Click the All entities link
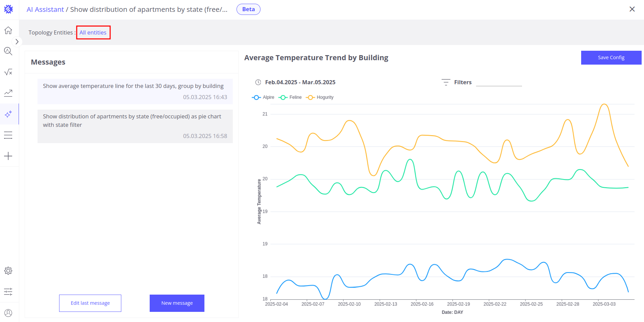Image resolution: width=644 pixels, height=322 pixels. [93, 32]
